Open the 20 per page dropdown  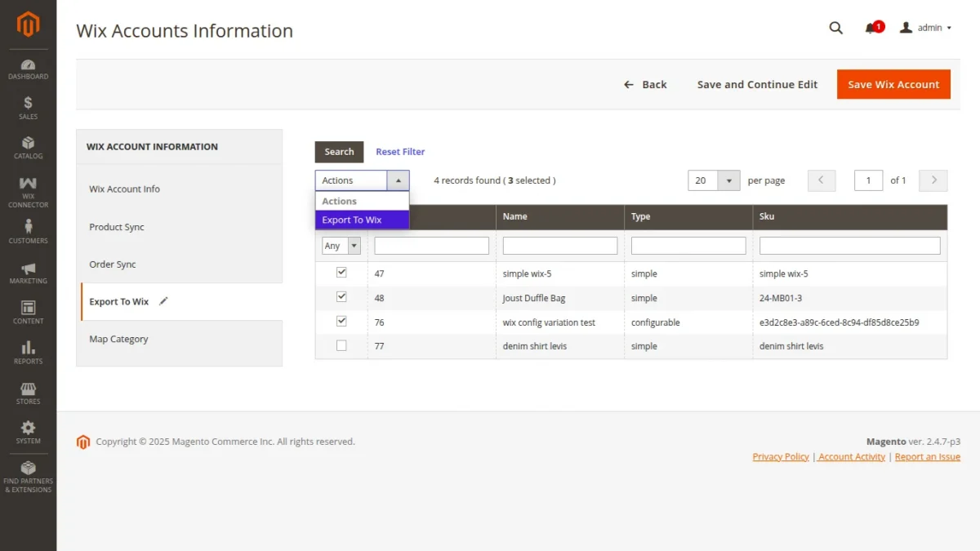click(714, 180)
